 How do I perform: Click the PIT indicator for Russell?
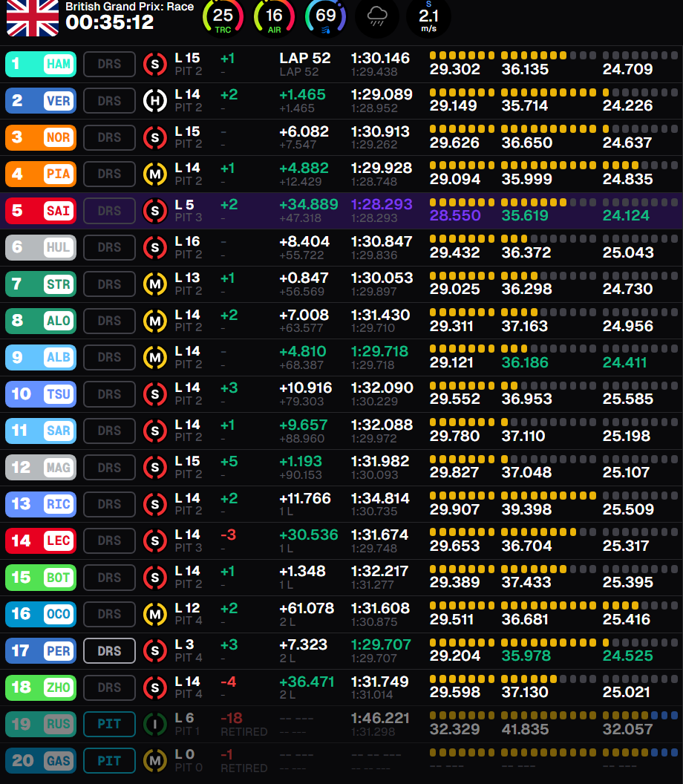click(x=109, y=724)
